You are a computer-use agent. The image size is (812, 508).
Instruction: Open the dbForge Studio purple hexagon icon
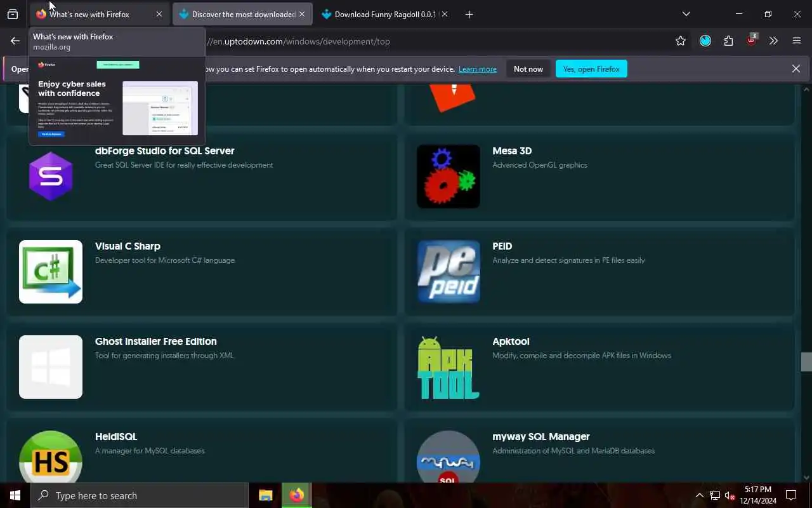51,177
